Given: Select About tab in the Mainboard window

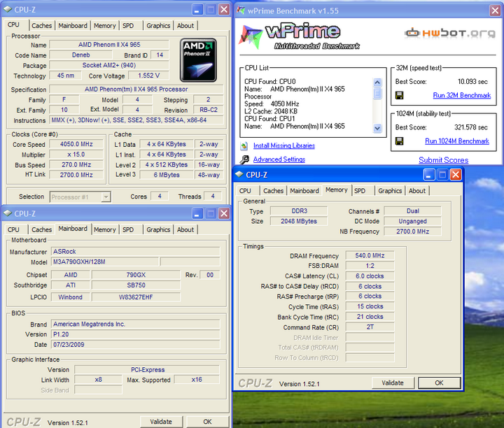Looking at the screenshot, I should click(185, 230).
